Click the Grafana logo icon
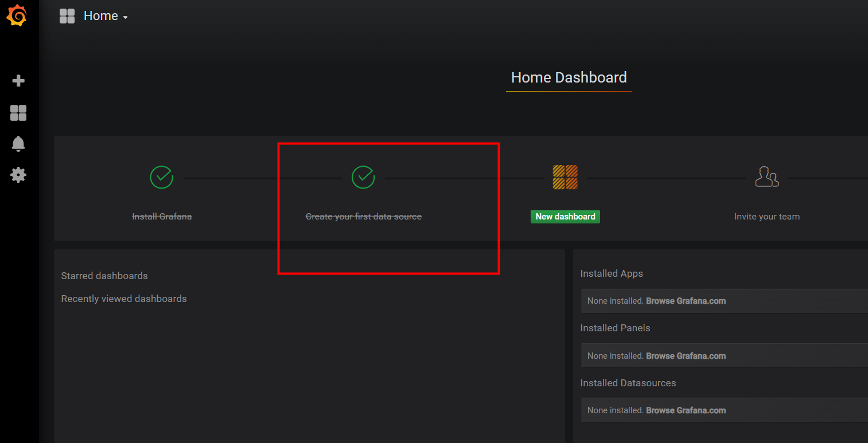 coord(17,15)
